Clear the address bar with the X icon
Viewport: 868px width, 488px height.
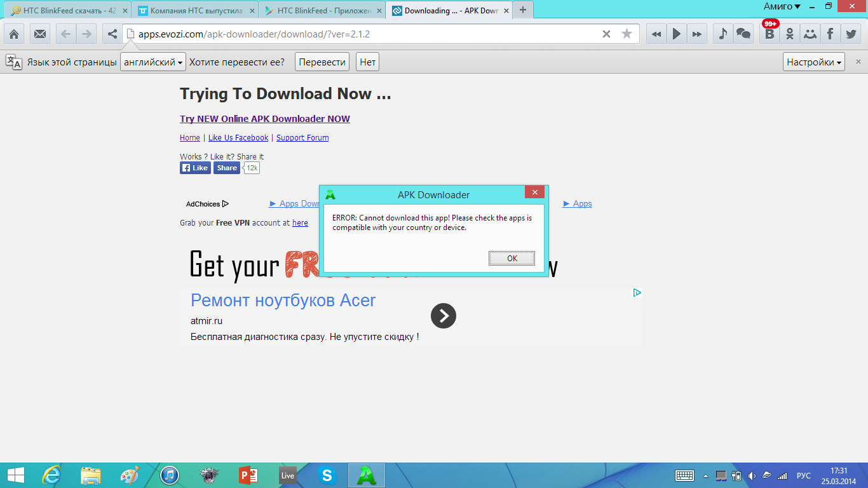pos(606,34)
